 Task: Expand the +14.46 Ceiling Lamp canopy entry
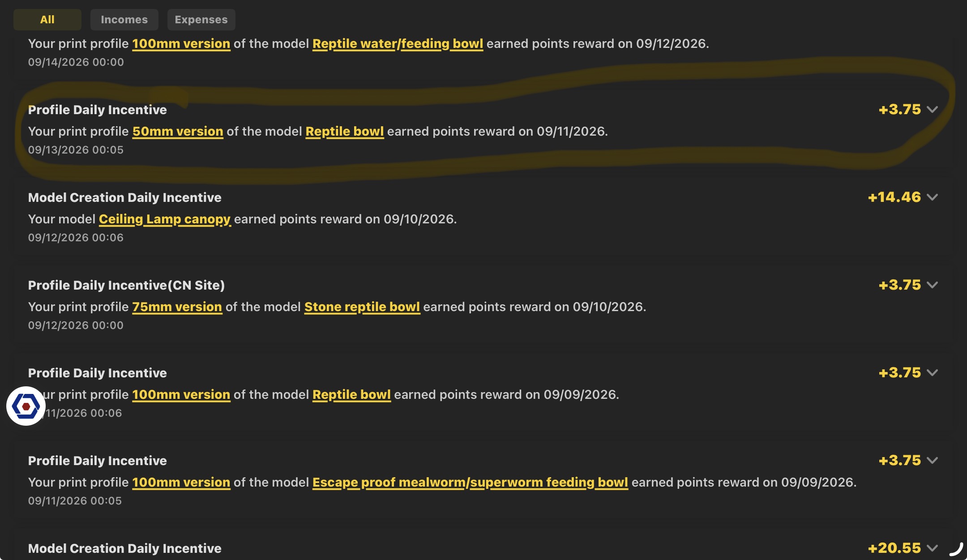pyautogui.click(x=932, y=197)
